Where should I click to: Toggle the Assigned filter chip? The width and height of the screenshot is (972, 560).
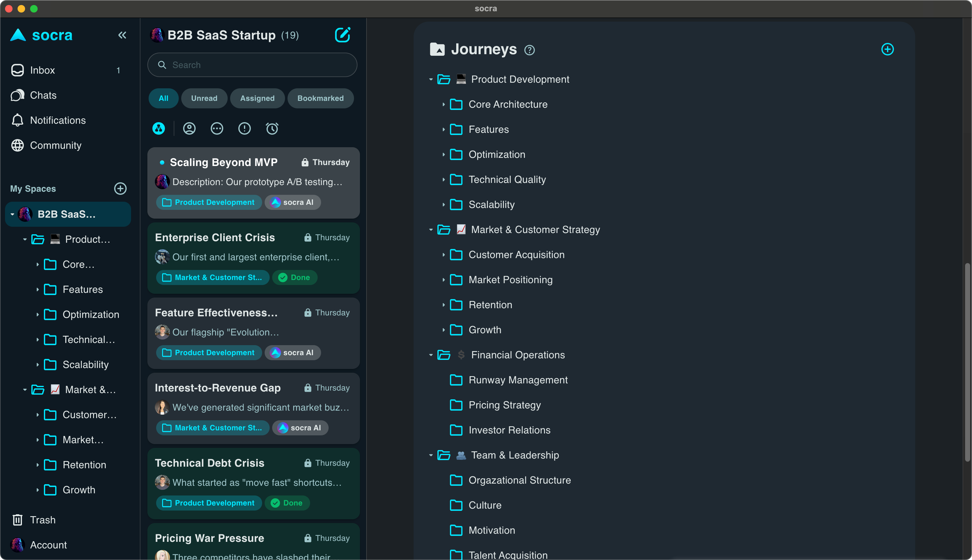point(257,98)
